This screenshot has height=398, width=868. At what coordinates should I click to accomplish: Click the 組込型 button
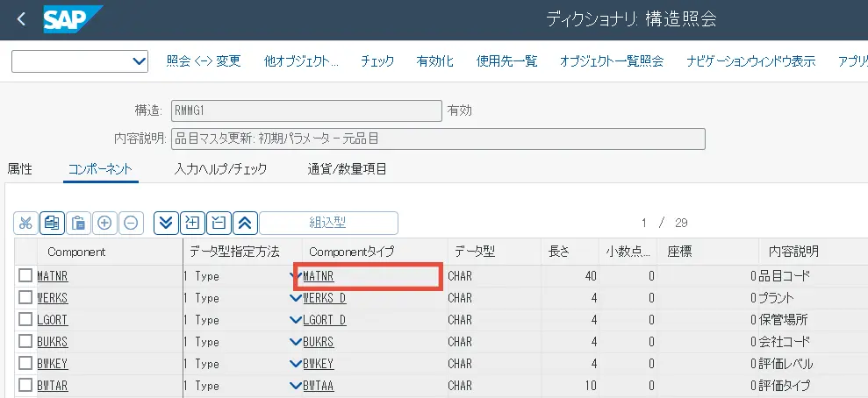click(x=328, y=223)
